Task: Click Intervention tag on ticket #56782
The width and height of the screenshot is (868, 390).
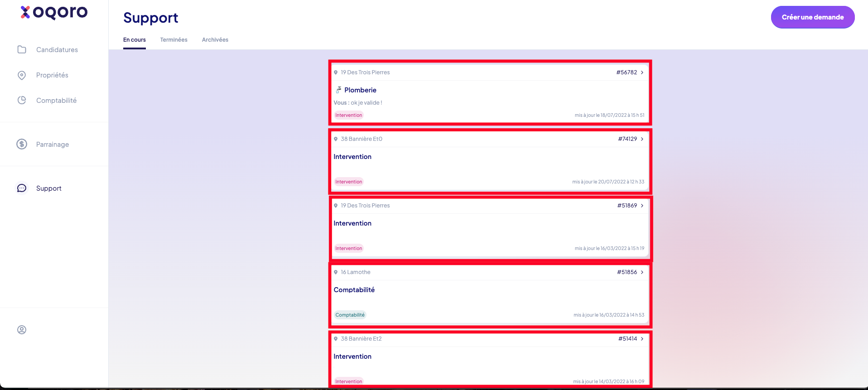Action: (349, 115)
